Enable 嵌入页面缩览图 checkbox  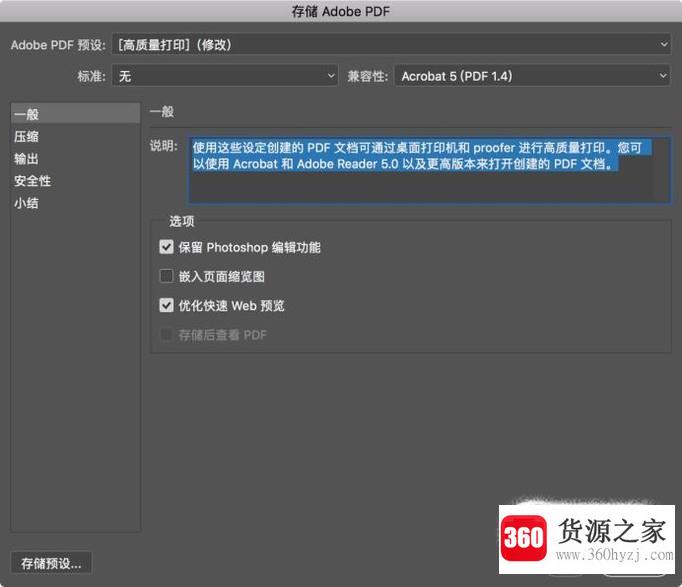[x=166, y=276]
